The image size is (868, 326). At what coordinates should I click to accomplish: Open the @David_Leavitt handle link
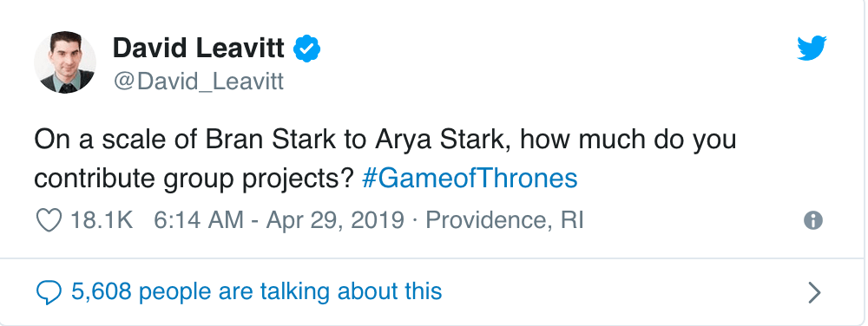pyautogui.click(x=198, y=81)
